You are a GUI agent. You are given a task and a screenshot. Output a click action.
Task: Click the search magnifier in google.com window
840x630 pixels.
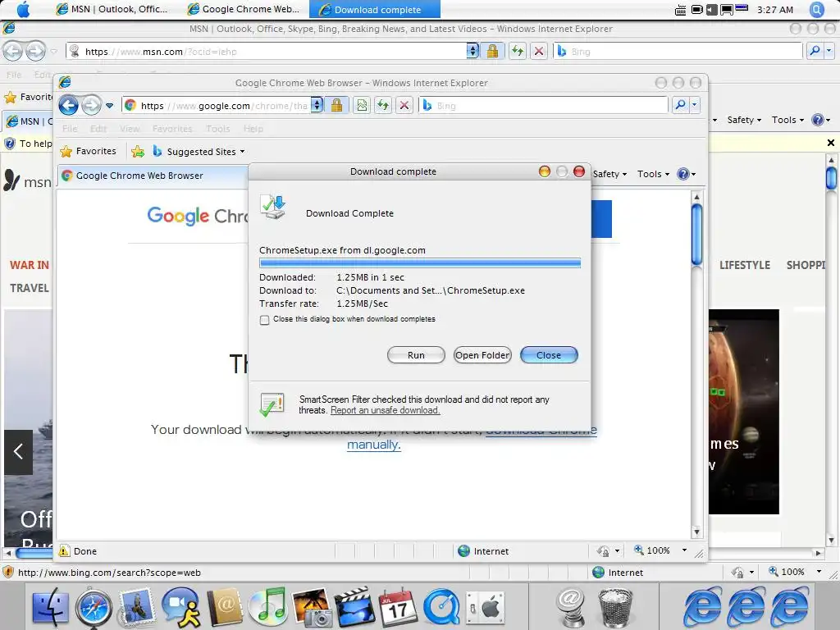[680, 105]
